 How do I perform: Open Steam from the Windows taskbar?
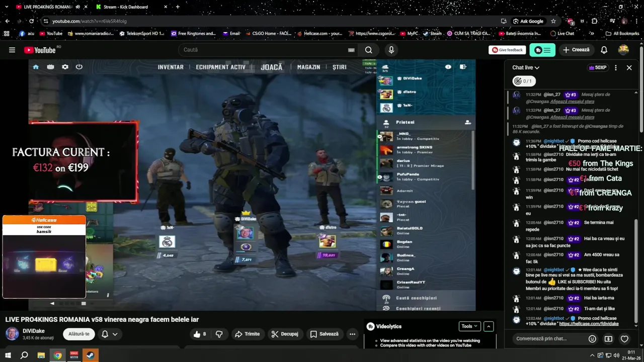click(x=91, y=355)
